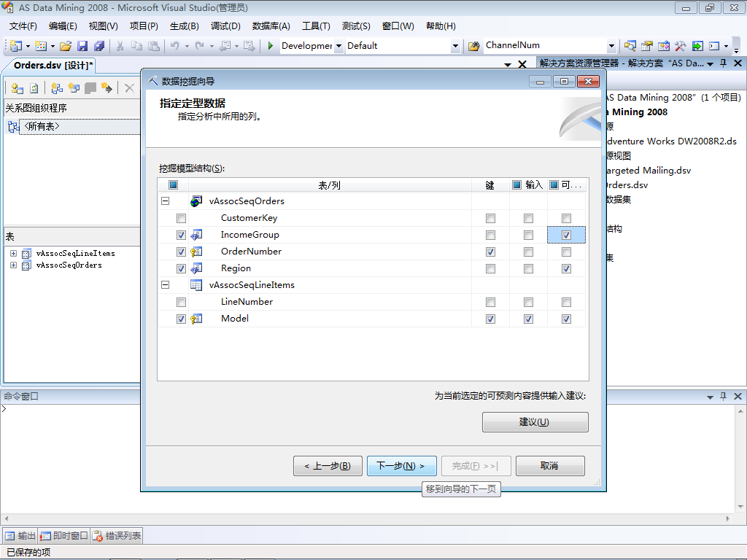747x560 pixels.
Task: Open the 输出 output tab at bottom
Action: click(20, 536)
